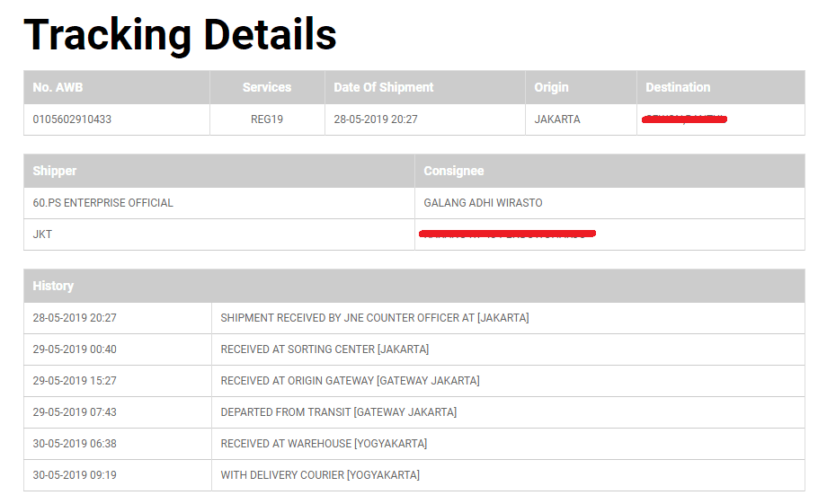Click RECEIVED AT ORIGIN GATEWAY entry
The height and width of the screenshot is (504, 827).
click(x=350, y=381)
